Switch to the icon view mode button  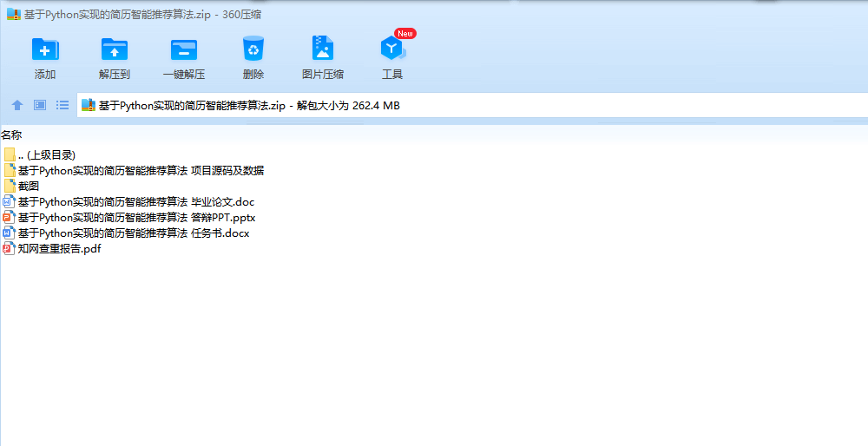(40, 105)
